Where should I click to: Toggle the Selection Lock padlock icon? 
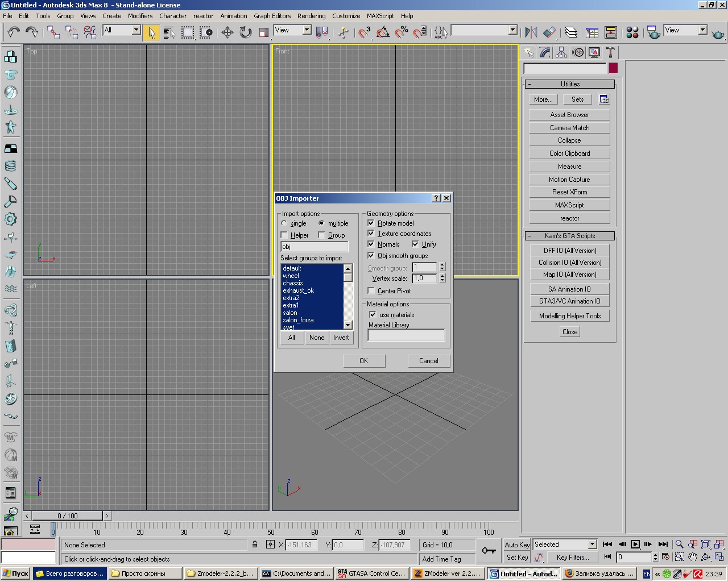[255, 544]
